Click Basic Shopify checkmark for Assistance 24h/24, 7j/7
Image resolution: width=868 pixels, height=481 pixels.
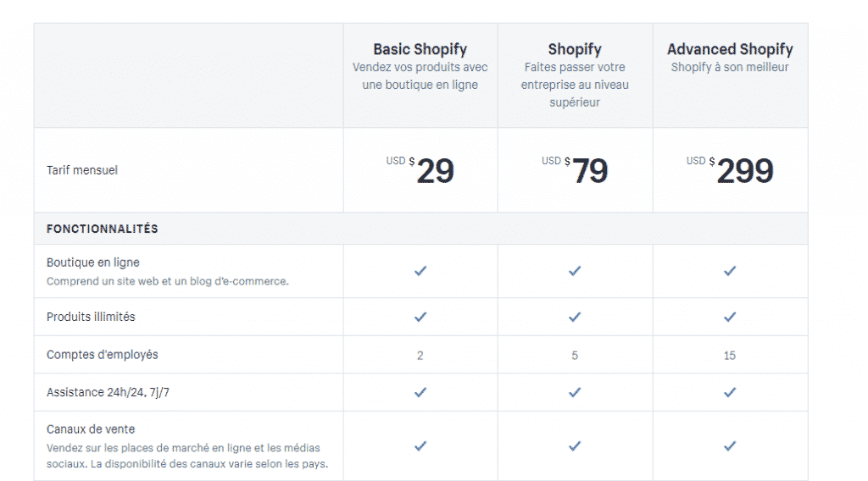pyautogui.click(x=420, y=392)
